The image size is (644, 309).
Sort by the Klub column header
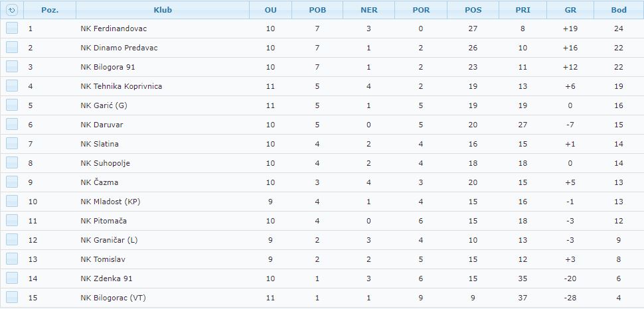coord(163,10)
